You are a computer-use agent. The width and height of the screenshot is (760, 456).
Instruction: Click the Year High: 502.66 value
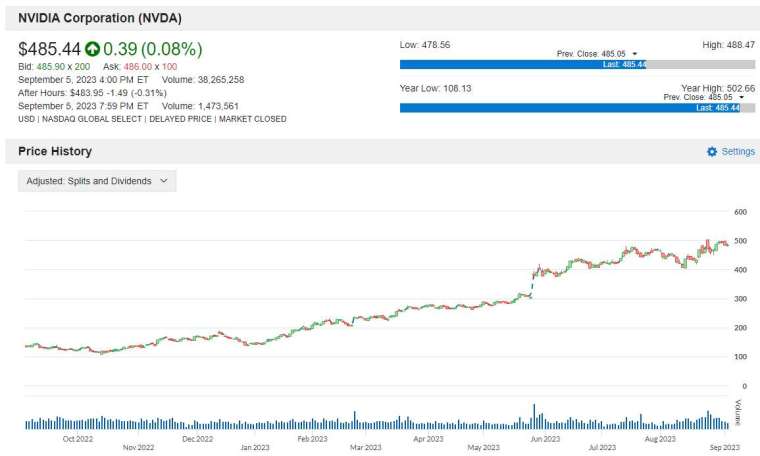pyautogui.click(x=718, y=88)
